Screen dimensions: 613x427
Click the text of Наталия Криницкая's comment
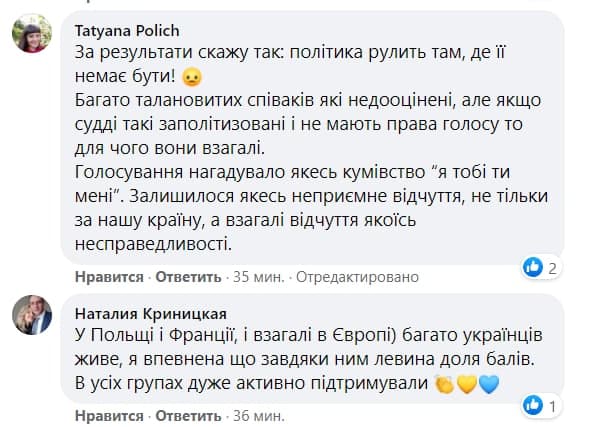coord(300,360)
